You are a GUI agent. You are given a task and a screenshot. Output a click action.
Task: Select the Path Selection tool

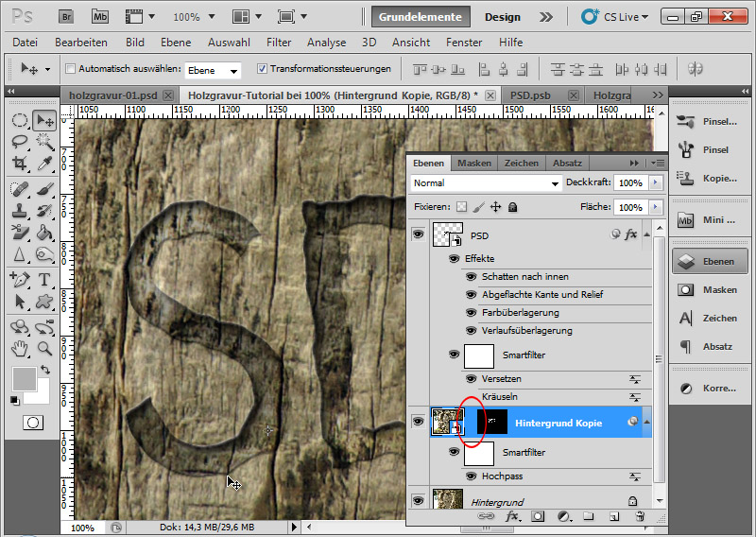pyautogui.click(x=19, y=302)
